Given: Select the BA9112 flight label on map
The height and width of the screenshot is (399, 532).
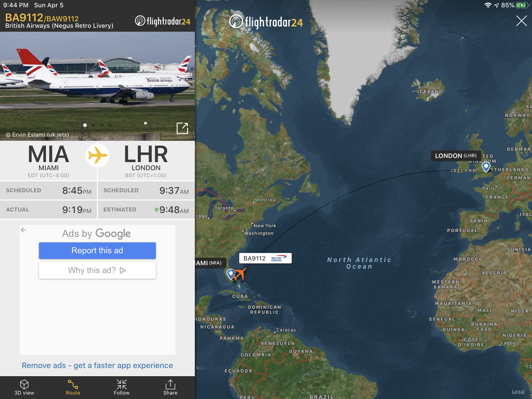Looking at the screenshot, I should pyautogui.click(x=265, y=258).
